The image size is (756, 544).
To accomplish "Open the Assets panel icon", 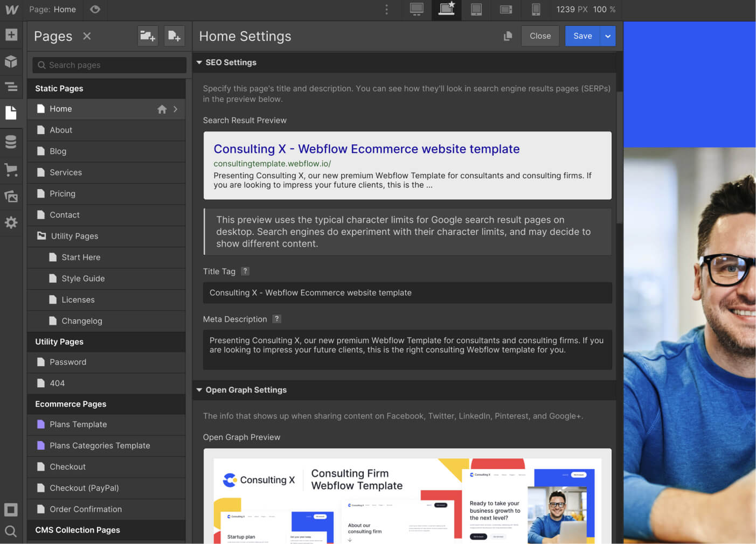I will pyautogui.click(x=11, y=196).
